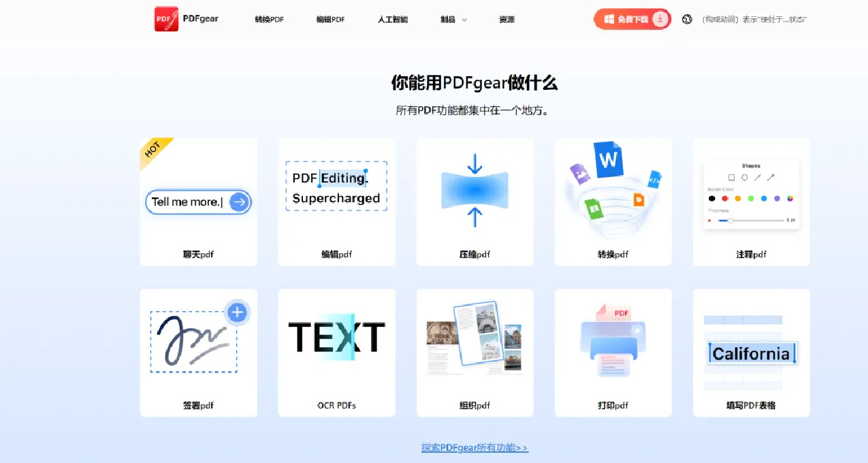The image size is (868, 463).
Task: Click the PDFgear brand name text
Action: click(201, 18)
